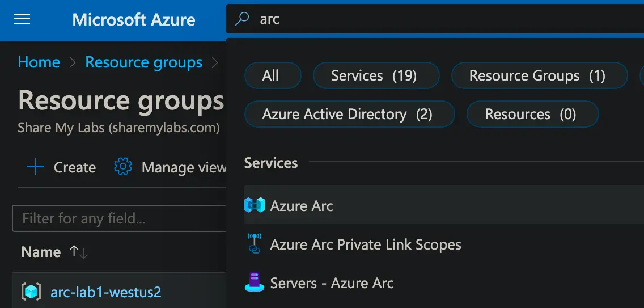Sort by Name column arrows

[78, 252]
